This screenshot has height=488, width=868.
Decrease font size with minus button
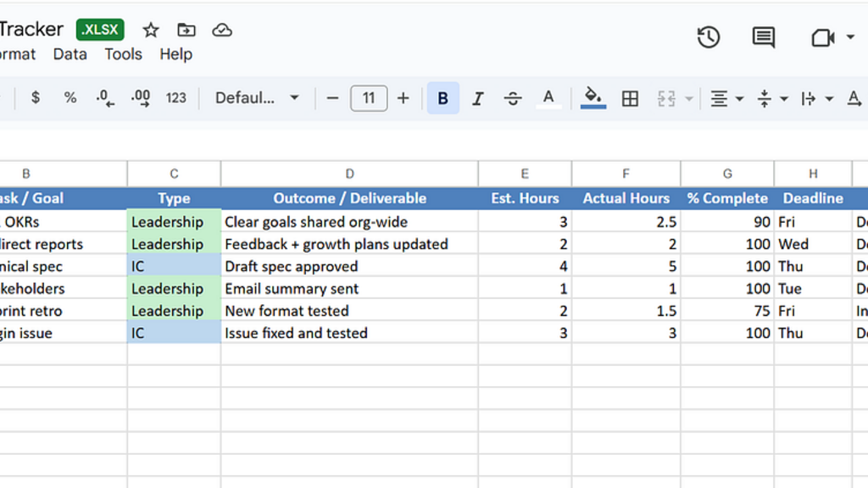click(x=332, y=98)
